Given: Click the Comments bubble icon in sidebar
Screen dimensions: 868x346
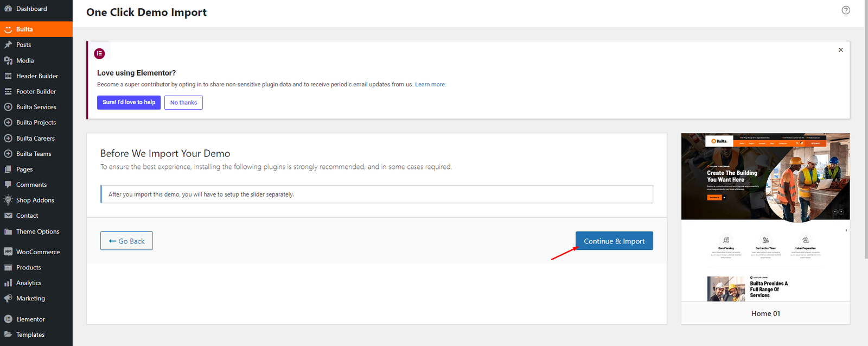Looking at the screenshot, I should click(8, 185).
